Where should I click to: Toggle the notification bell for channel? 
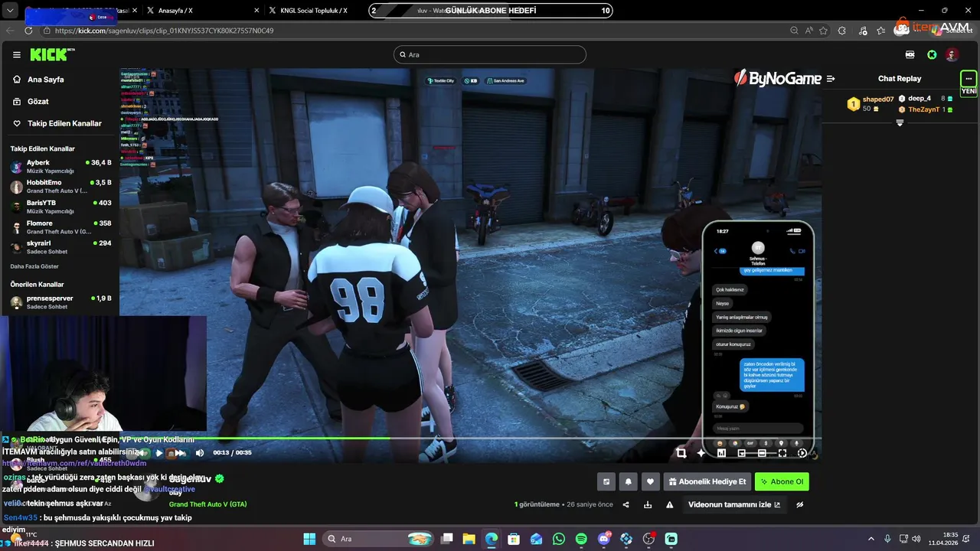tap(629, 481)
